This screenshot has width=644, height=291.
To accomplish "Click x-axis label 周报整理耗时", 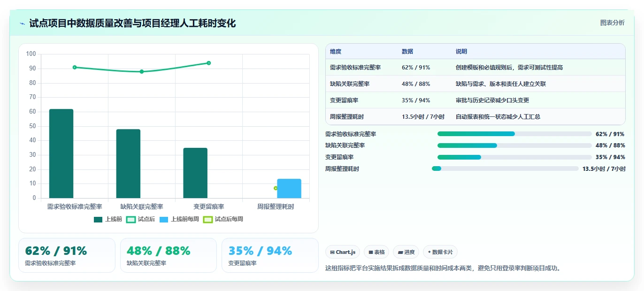I will tap(276, 207).
